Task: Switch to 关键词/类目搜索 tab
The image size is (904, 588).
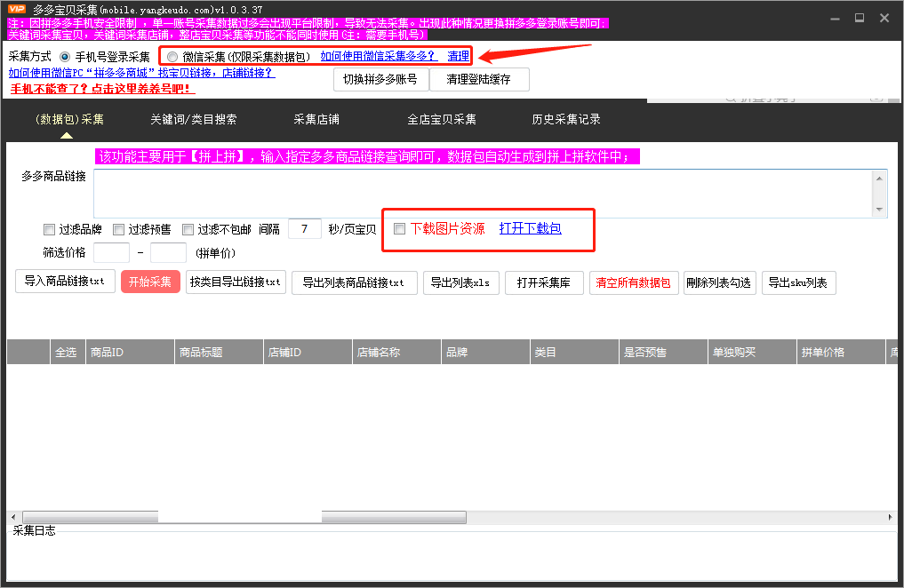Action: [x=193, y=119]
